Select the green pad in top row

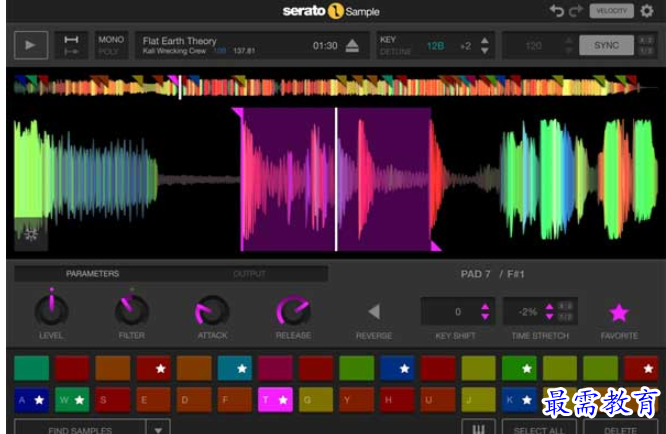(31, 368)
